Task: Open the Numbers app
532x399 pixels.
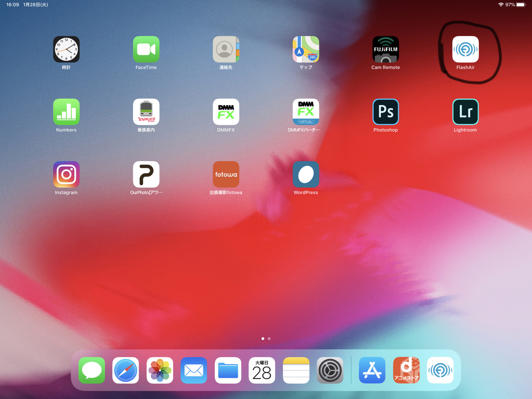Action: click(66, 112)
